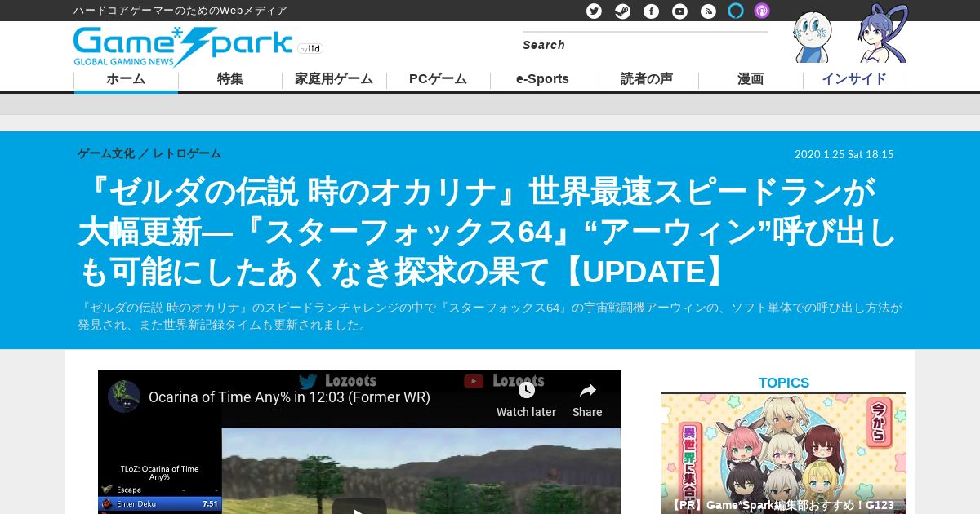
Task: Open the Facebook icon in header
Action: [651, 11]
